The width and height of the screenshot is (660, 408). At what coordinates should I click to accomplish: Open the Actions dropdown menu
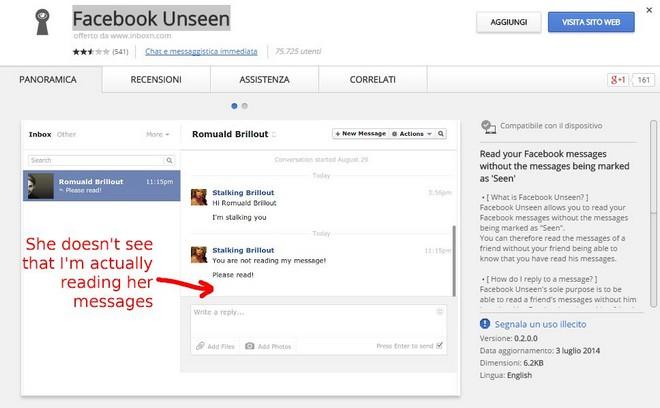[412, 134]
